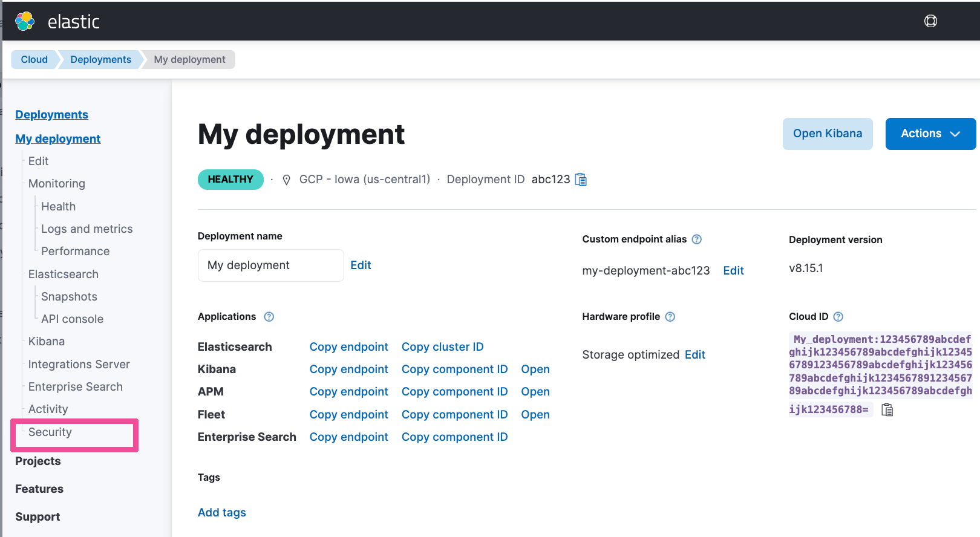Open Projects in the sidebar
This screenshot has width=980, height=537.
[38, 461]
